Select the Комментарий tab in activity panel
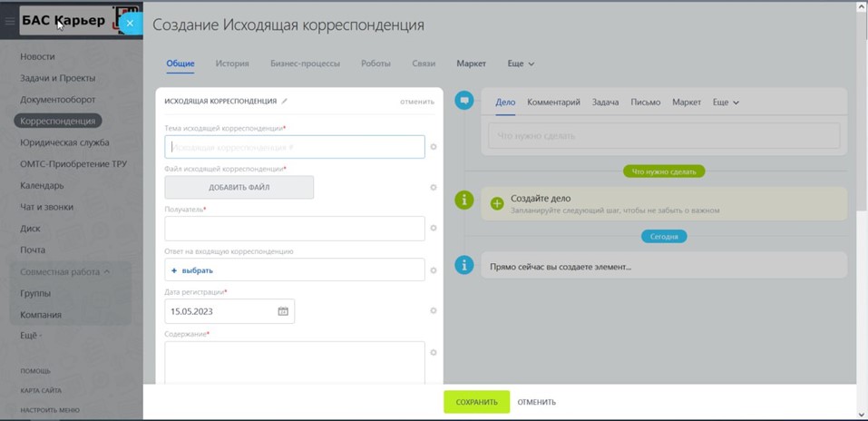 (x=553, y=103)
